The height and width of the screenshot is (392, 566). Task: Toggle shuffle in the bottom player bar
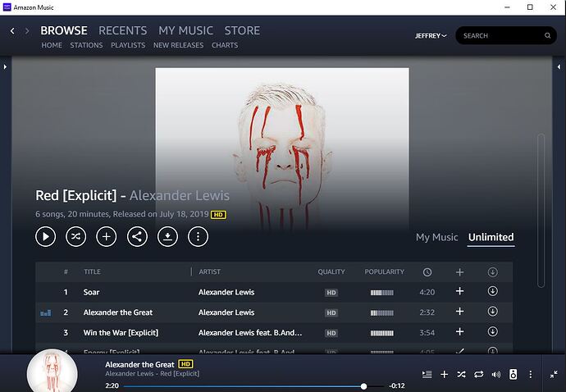coord(461,374)
